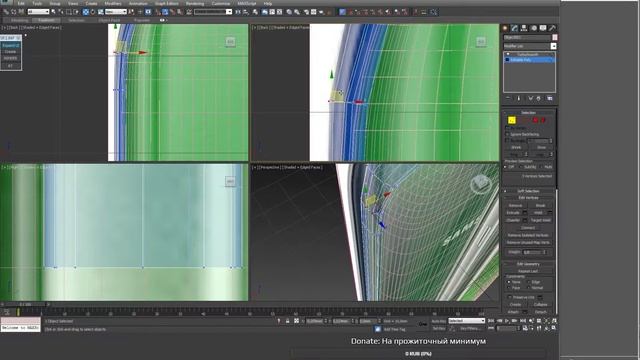
Task: Click Play Animation button
Action: coord(507,321)
